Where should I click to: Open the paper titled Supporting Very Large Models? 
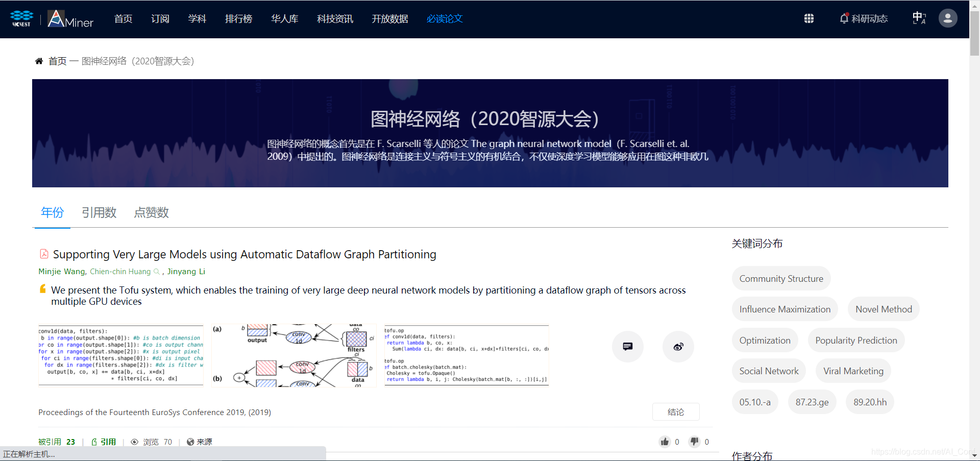(244, 254)
